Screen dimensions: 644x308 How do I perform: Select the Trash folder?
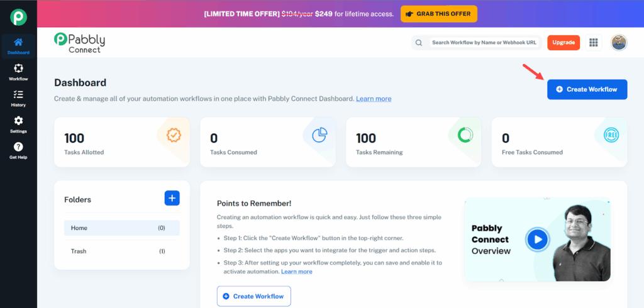122,251
